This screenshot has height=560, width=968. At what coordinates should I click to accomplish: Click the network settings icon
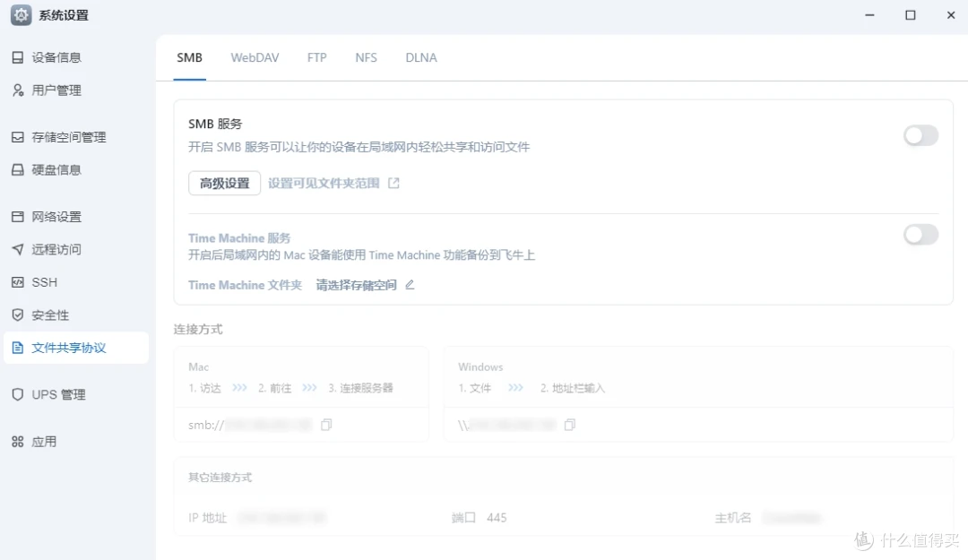click(18, 217)
